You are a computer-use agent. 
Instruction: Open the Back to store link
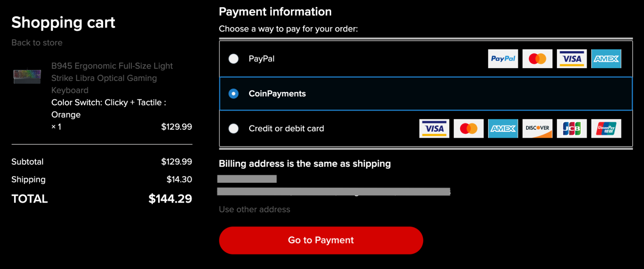click(37, 42)
